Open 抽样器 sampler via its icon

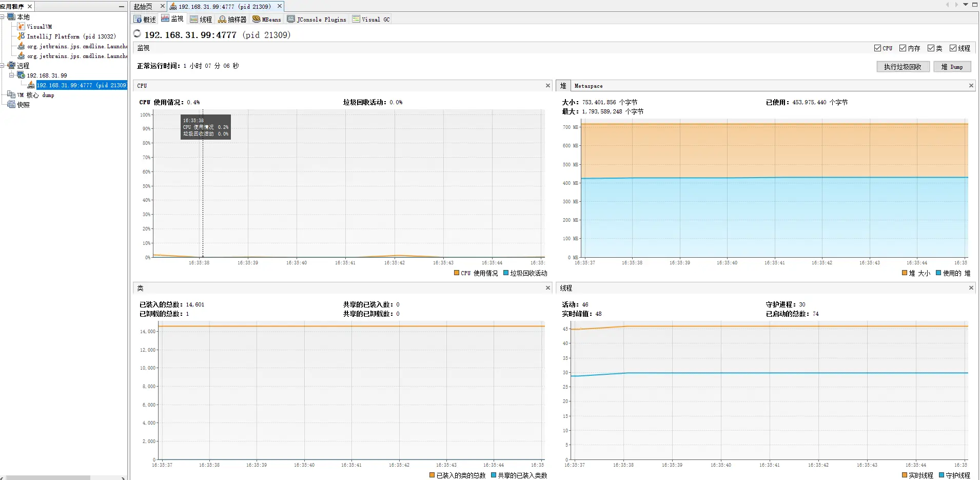click(x=222, y=19)
